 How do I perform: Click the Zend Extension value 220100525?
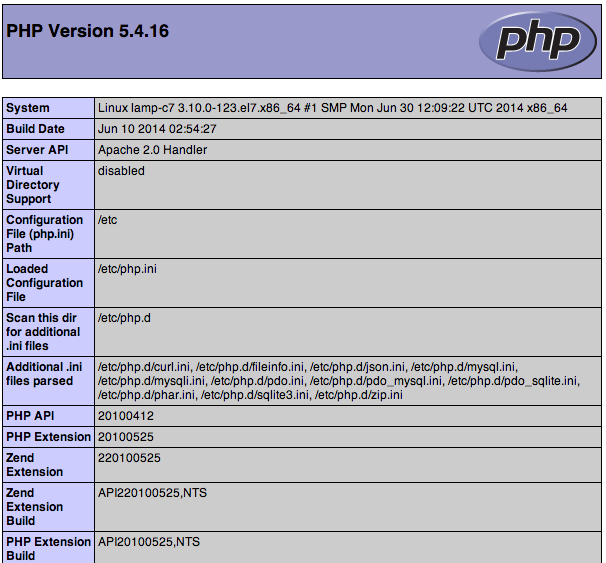(129, 458)
